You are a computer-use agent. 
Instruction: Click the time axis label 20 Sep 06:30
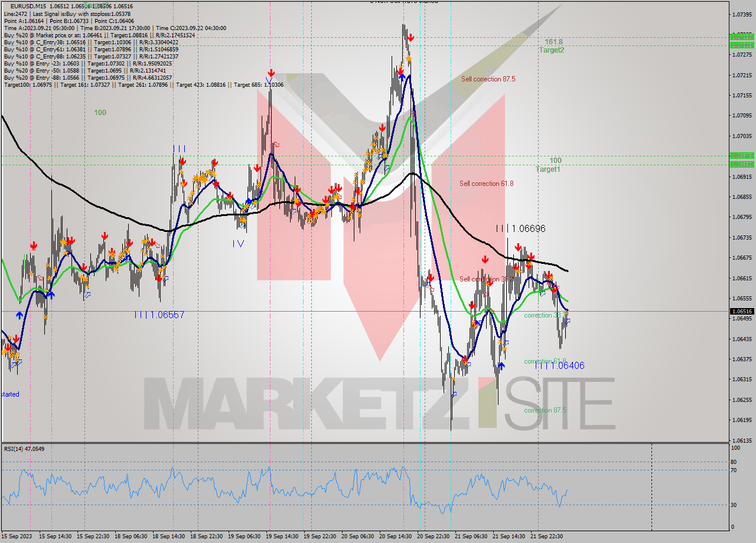(358, 537)
